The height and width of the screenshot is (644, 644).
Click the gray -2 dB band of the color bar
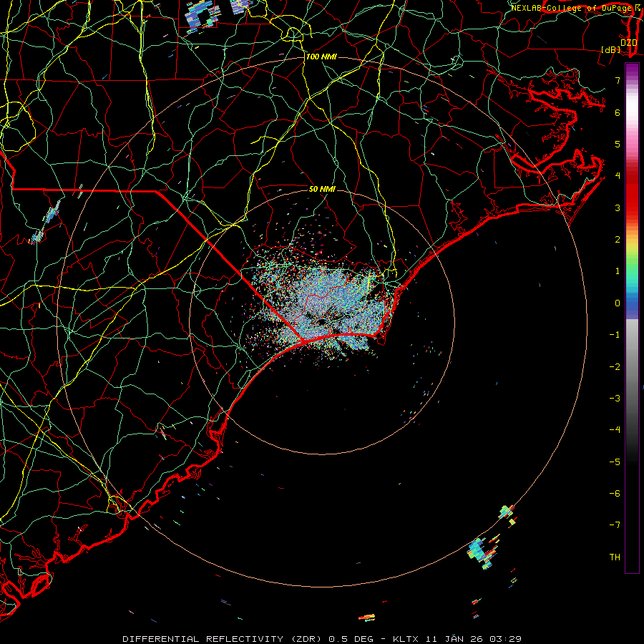[632, 366]
